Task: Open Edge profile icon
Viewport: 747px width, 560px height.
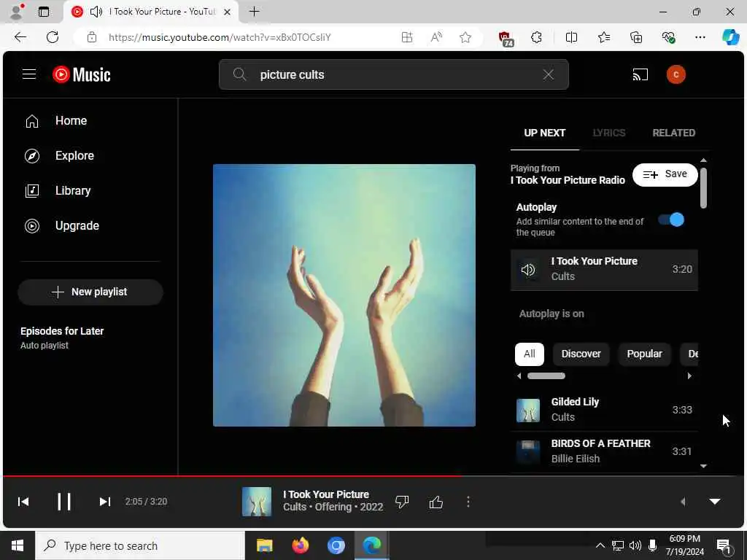Action: [x=17, y=12]
